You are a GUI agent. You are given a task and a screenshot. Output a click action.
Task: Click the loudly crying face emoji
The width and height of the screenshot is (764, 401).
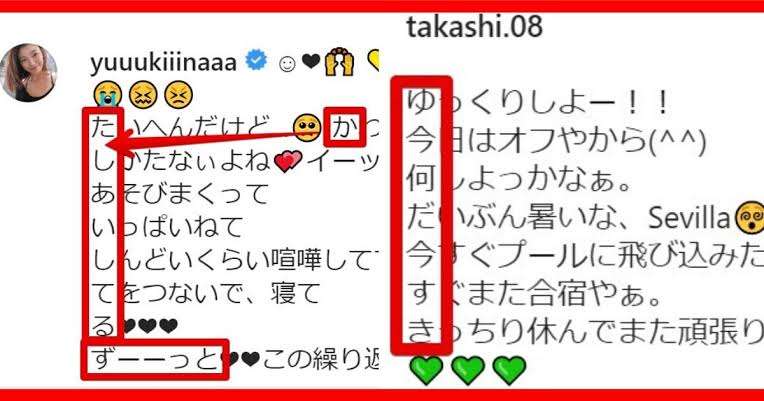[108, 94]
